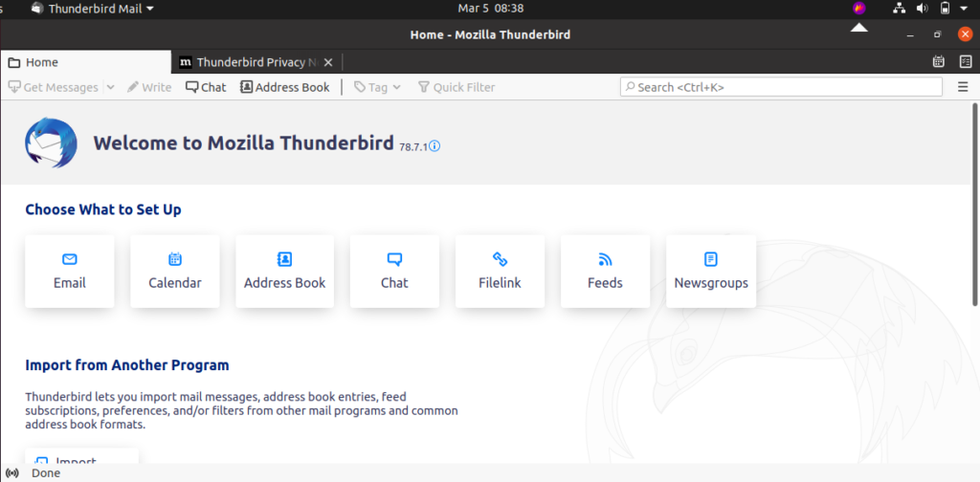Toggle the Quick Filter toolbar button
The height and width of the screenshot is (482, 980).
[x=457, y=87]
